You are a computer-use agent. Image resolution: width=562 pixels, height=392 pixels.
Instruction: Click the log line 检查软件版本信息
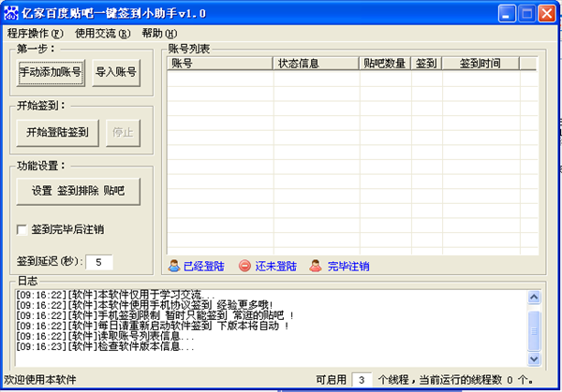coord(105,346)
